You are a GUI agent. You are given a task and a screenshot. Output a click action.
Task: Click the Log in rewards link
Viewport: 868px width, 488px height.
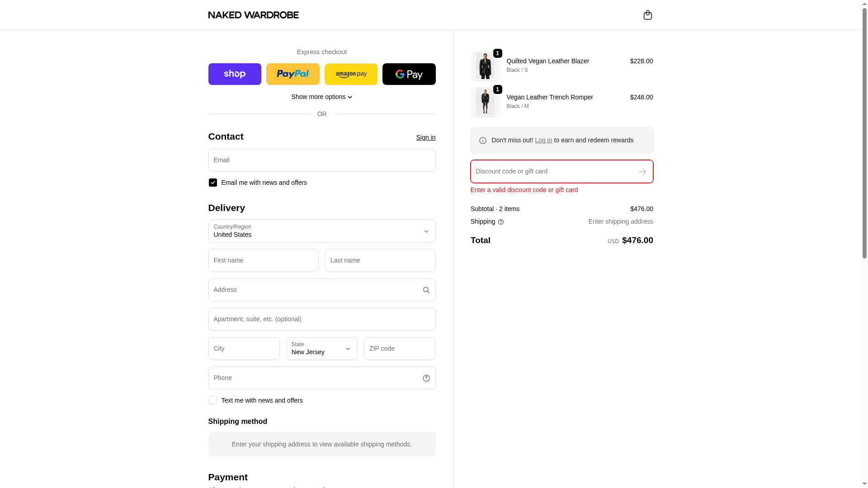coord(543,140)
